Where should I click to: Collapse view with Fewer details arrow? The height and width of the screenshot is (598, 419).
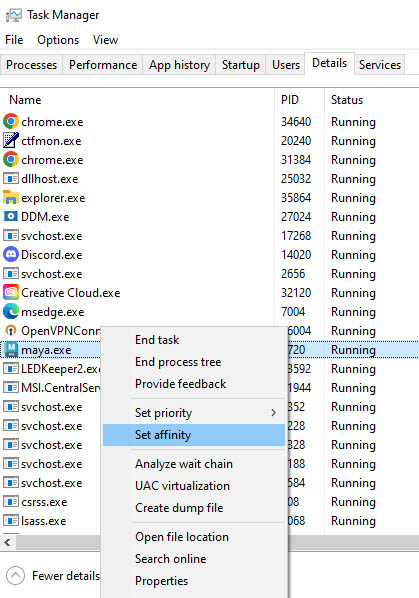[x=16, y=575]
